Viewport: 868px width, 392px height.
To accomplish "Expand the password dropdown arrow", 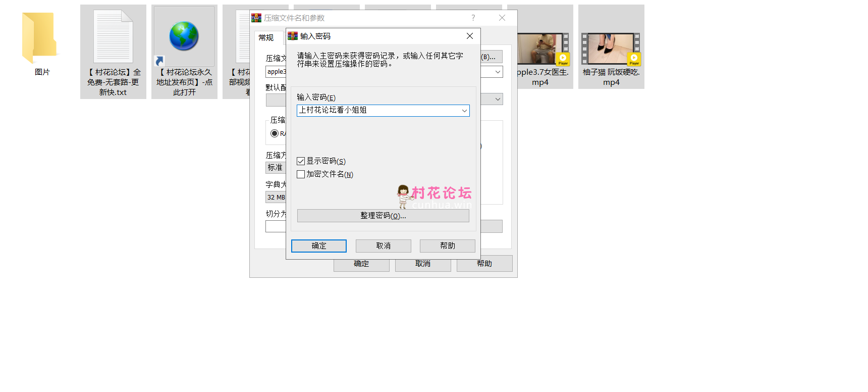I will [x=464, y=111].
